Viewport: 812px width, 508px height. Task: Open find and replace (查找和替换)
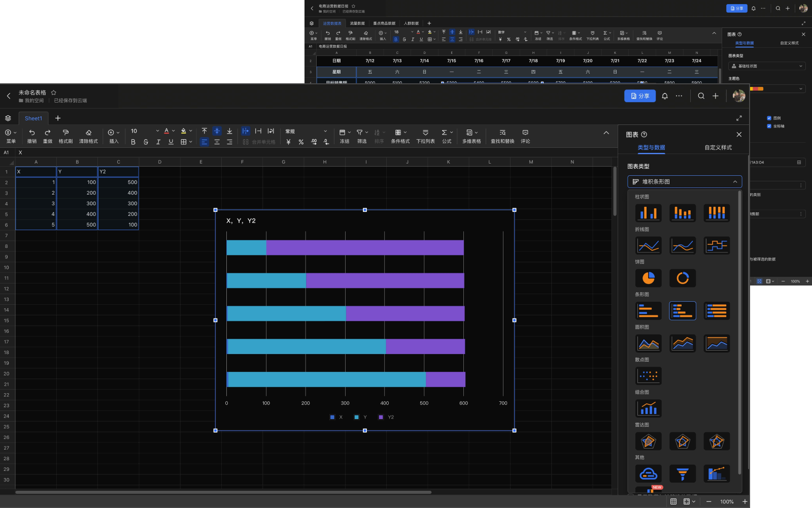coord(502,136)
